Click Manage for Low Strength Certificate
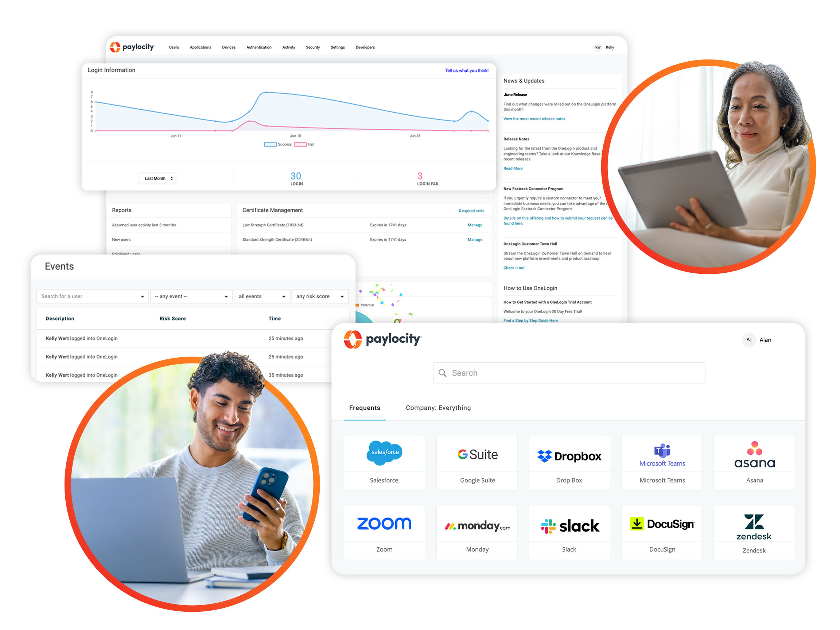The height and width of the screenshot is (630, 840). [475, 225]
